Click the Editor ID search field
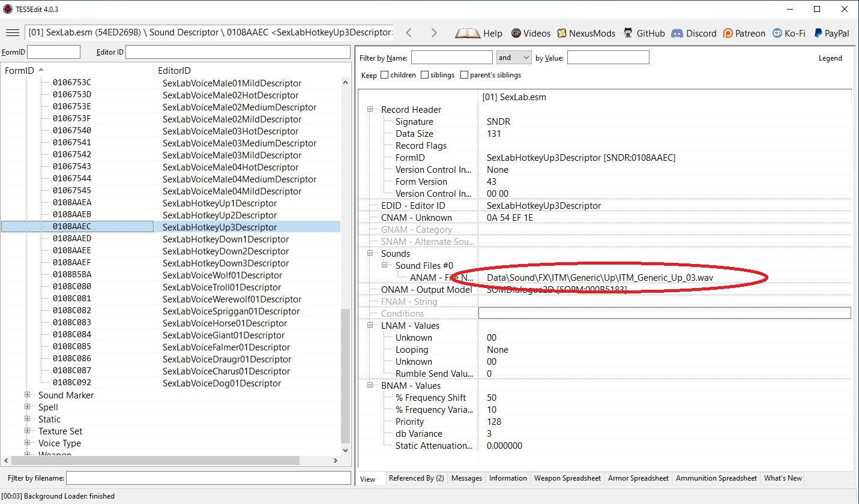This screenshot has height=504, width=859. point(238,52)
